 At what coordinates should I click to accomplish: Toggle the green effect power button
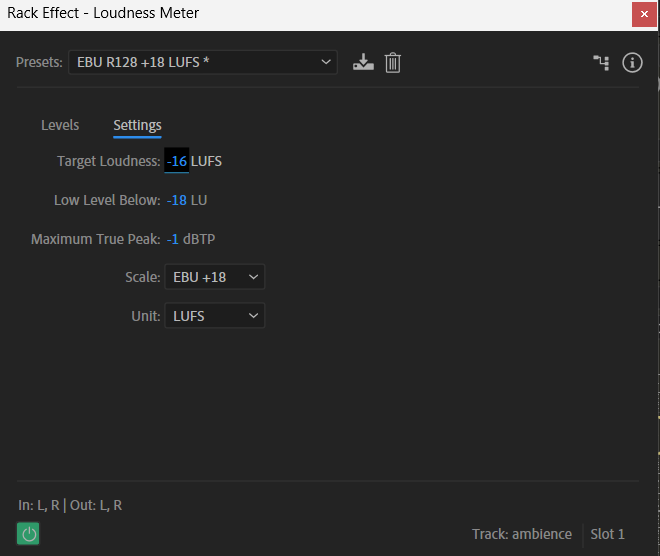29,534
